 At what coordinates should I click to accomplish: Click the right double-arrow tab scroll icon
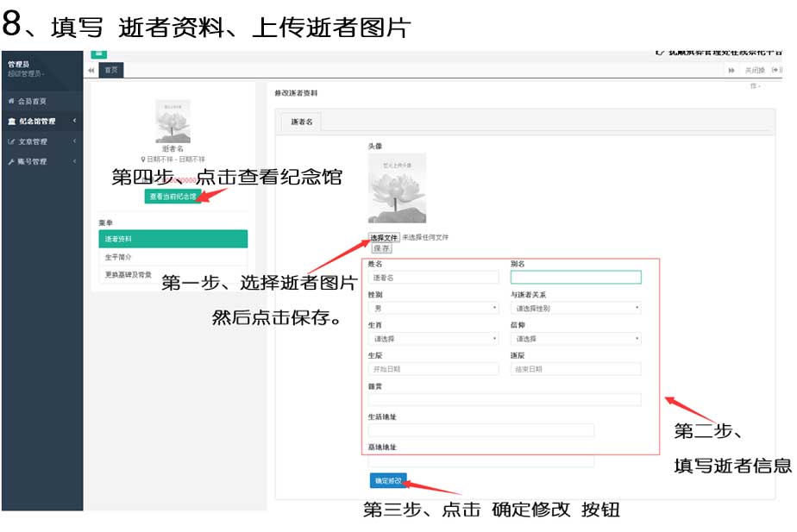pyautogui.click(x=732, y=71)
